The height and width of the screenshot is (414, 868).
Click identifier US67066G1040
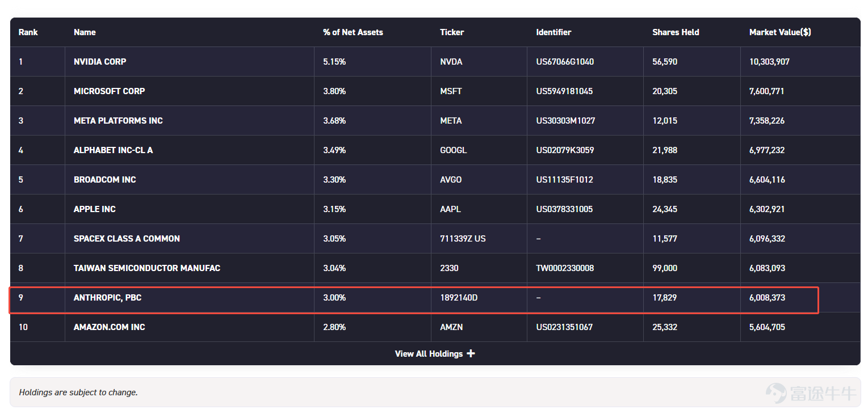click(565, 61)
